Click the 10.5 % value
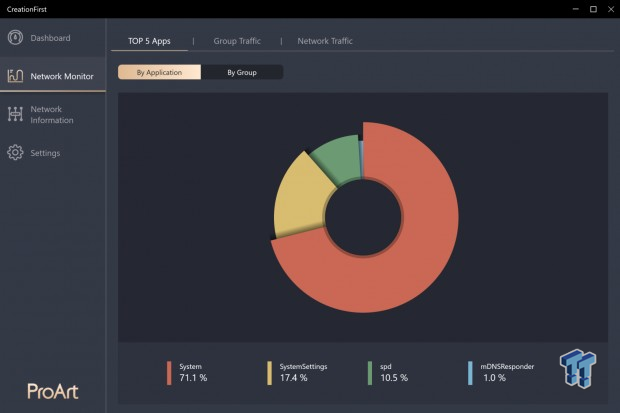 point(394,378)
